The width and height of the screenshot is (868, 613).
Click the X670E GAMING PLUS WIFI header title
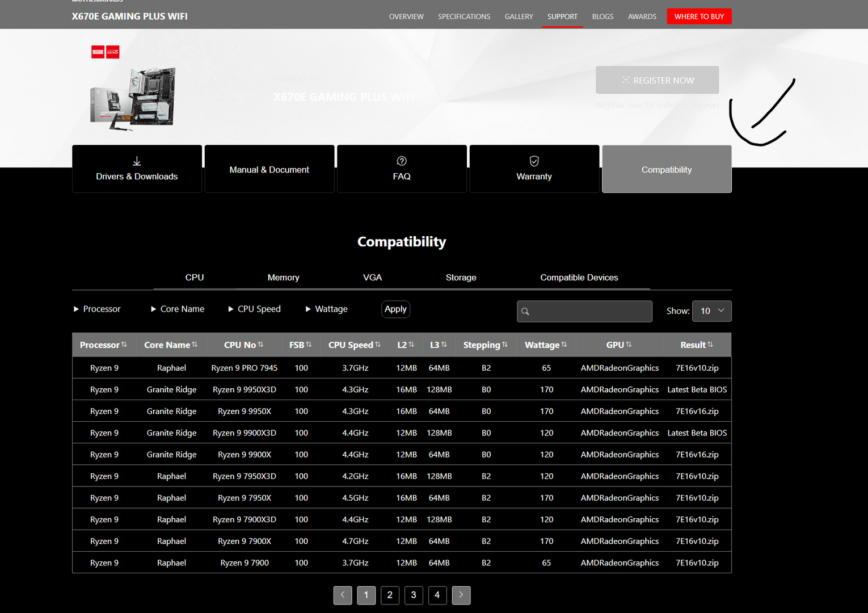129,16
